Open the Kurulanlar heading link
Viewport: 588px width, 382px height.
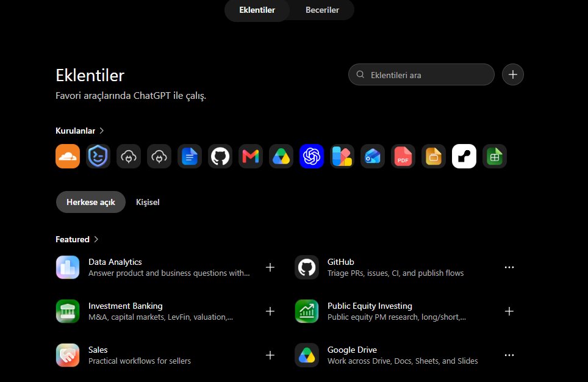point(76,131)
